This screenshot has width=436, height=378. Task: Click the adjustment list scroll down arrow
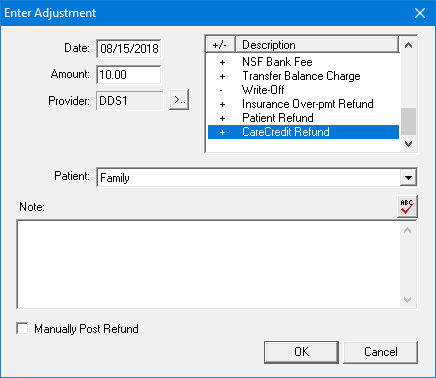(x=408, y=144)
